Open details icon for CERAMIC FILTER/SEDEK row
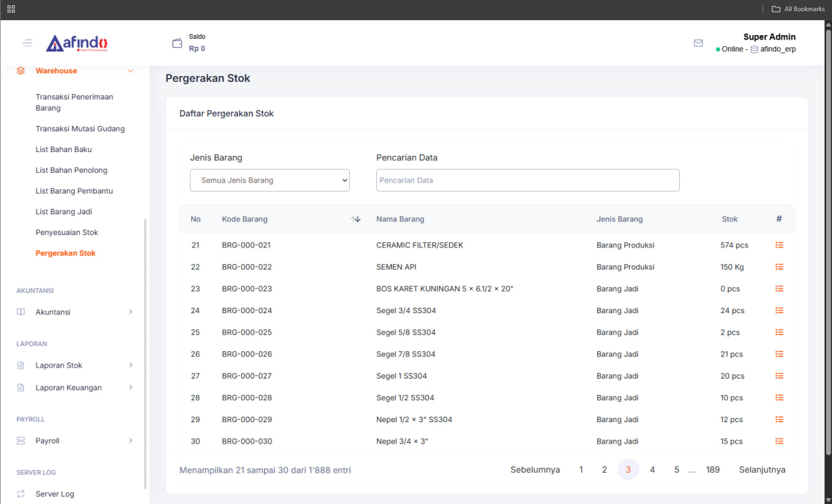The height and width of the screenshot is (504, 832). point(779,245)
